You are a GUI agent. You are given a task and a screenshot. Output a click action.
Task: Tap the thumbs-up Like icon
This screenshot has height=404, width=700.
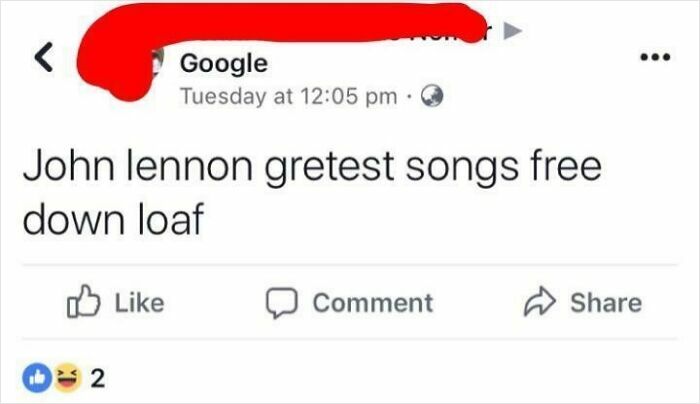[x=83, y=301]
